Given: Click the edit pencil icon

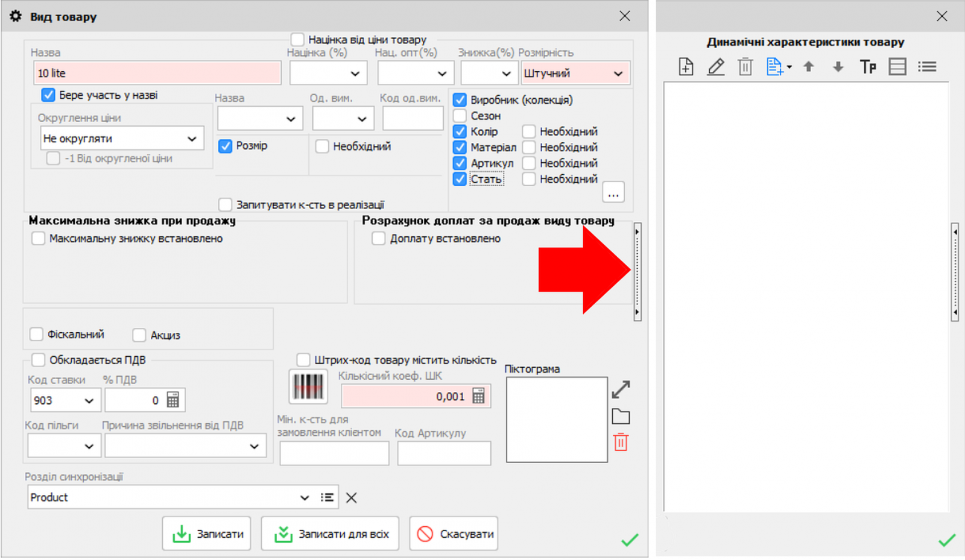Looking at the screenshot, I should [x=715, y=67].
